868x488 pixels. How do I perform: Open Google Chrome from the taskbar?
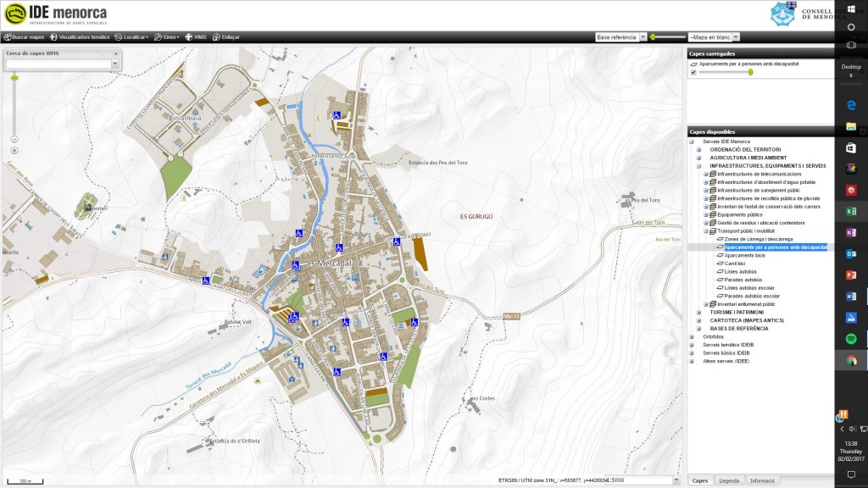click(851, 361)
